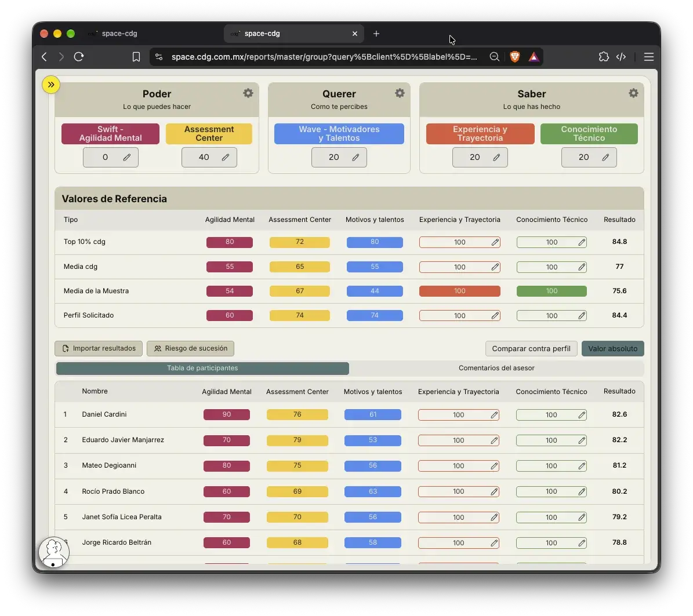Edit Perfil Solicitado Experiencia pencil

(495, 315)
